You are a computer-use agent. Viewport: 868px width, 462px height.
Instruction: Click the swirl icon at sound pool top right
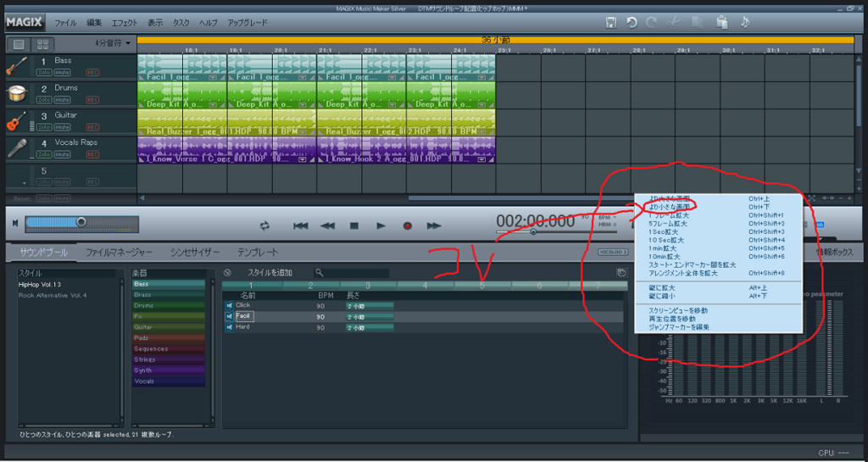tap(621, 273)
